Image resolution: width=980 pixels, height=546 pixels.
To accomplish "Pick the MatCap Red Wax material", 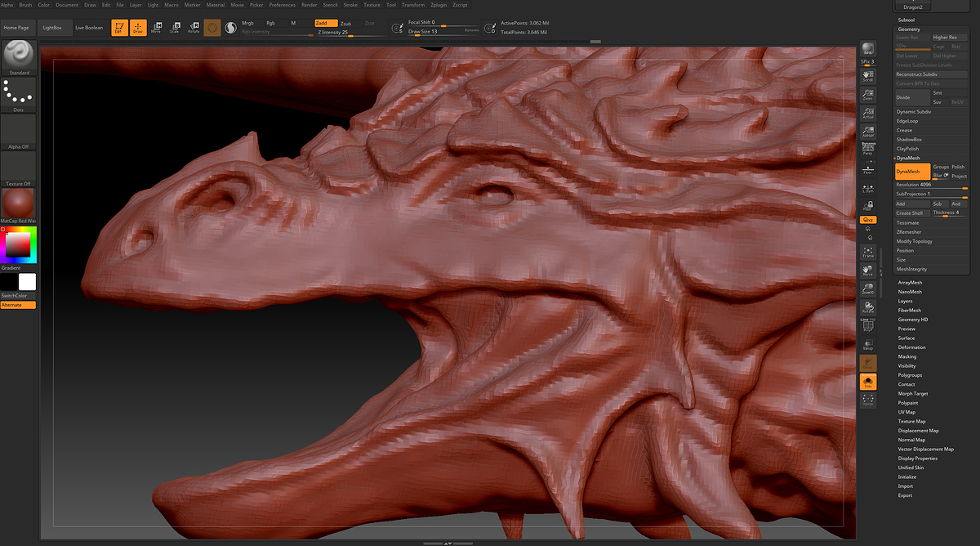I will click(x=18, y=205).
